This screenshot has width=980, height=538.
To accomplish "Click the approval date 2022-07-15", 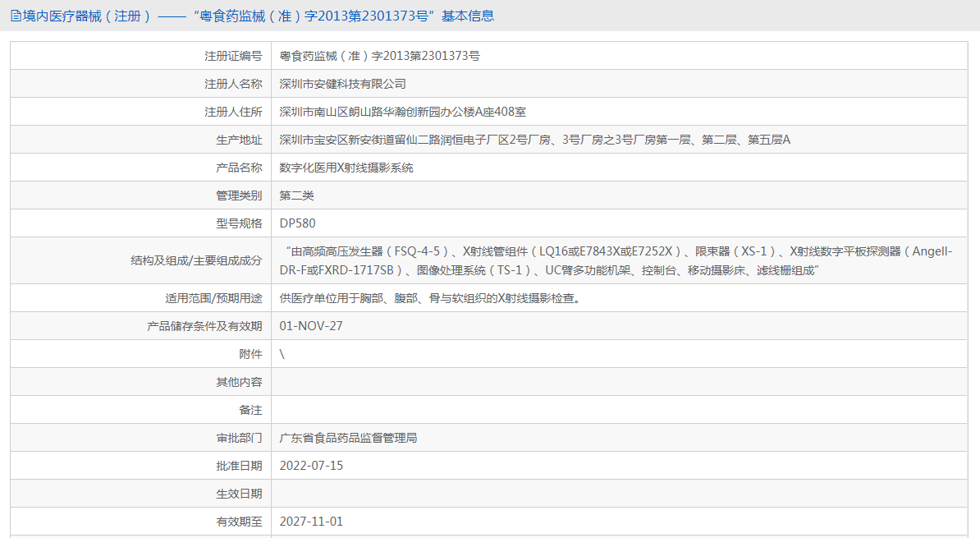I will 311,466.
